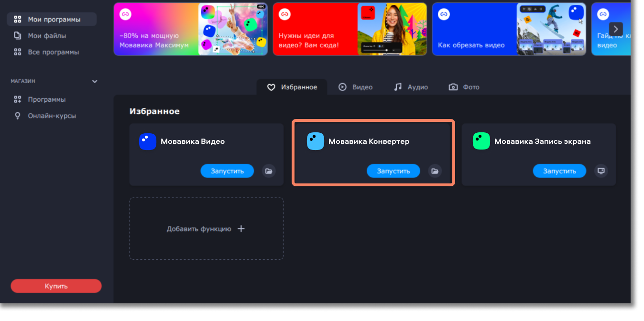This screenshot has height=321, width=644.
Task: Launch Мовавика Конвертер with Запустить button
Action: (393, 171)
